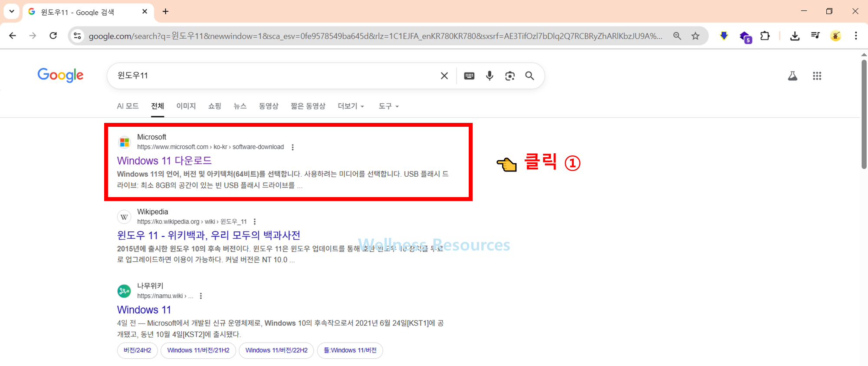Open Windows 11 다운로드 link
Viewport: 868px width, 366px height.
(x=164, y=161)
